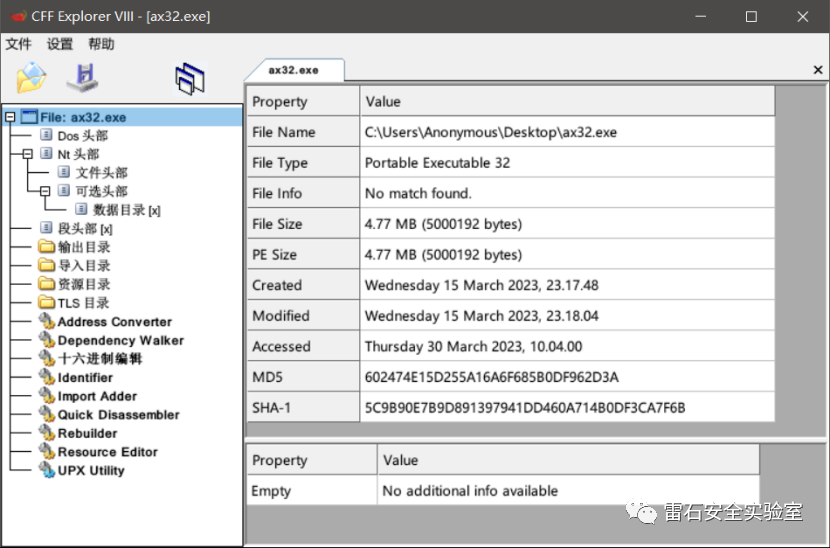Click the Property header in the lower table
The width and height of the screenshot is (830, 548).
pos(312,460)
